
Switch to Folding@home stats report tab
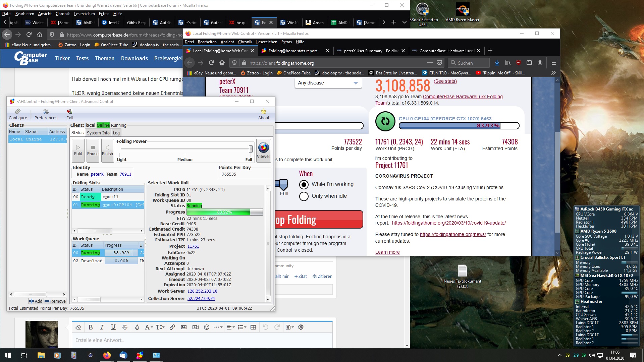coord(292,51)
